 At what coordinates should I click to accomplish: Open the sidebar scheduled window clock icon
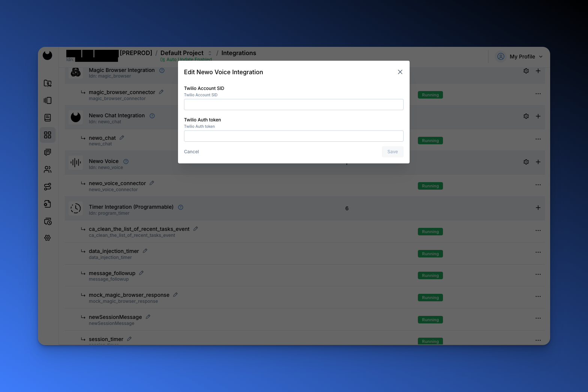pos(48,221)
